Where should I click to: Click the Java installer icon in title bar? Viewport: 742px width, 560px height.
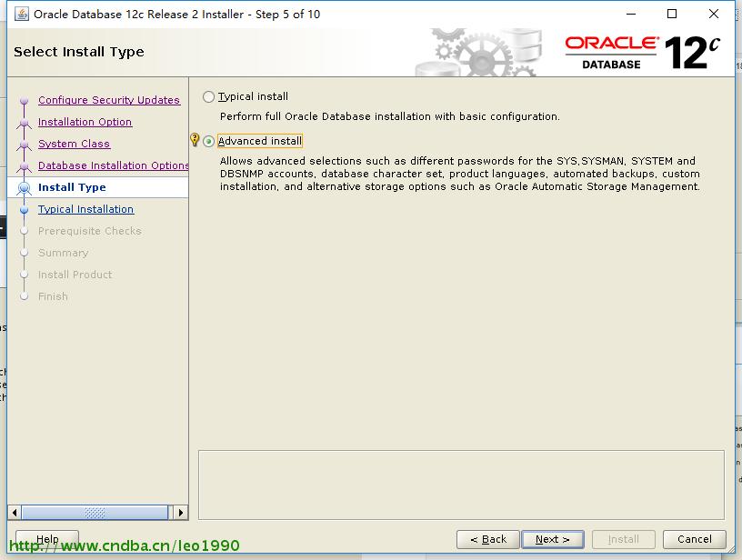(x=21, y=15)
